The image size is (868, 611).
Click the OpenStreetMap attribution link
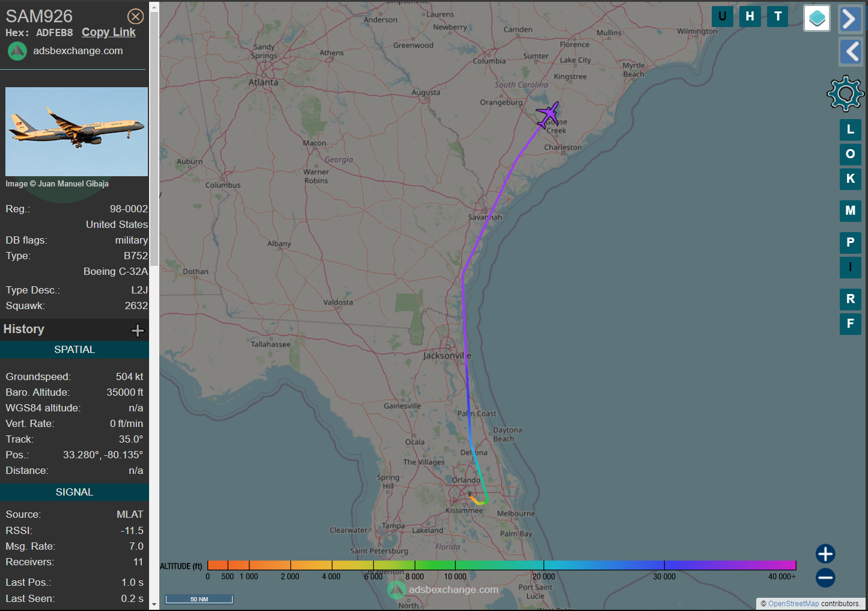coord(793,604)
